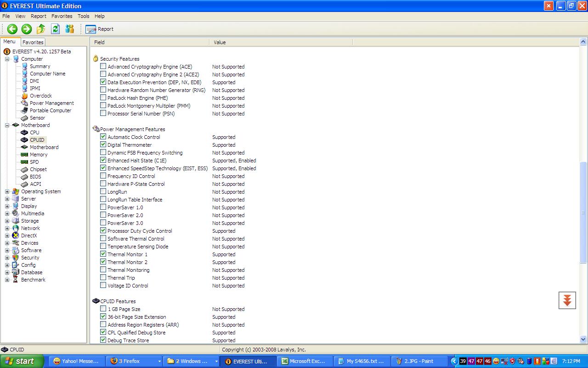Select the CPUID tree item

coord(37,140)
